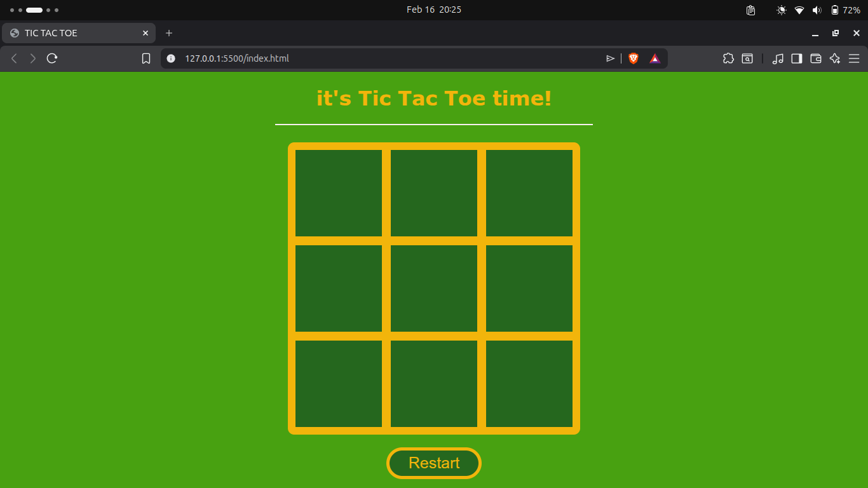Open a new tab with plus button
Screen dimensions: 868x488
169,33
